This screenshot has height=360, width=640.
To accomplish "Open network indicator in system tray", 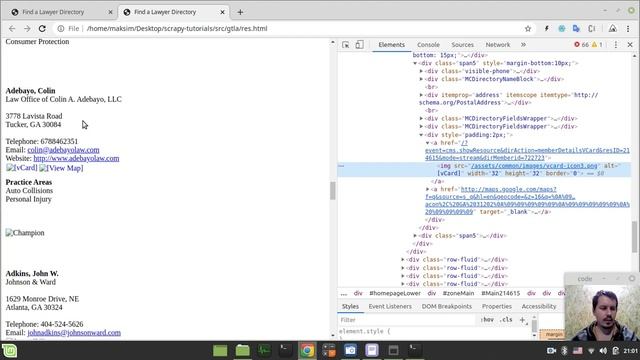I will 591,351.
